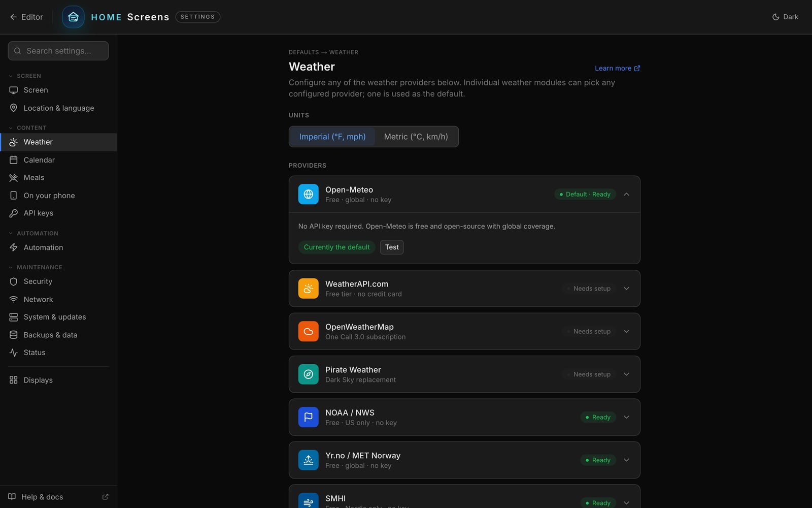Collapse the SCREEN sidebar section

pos(24,76)
